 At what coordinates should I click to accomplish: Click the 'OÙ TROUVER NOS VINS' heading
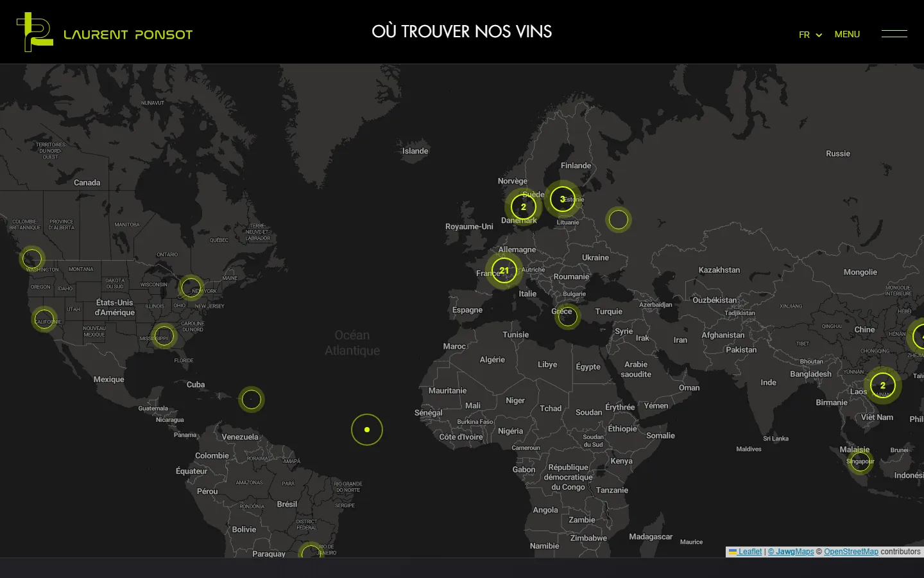[462, 31]
